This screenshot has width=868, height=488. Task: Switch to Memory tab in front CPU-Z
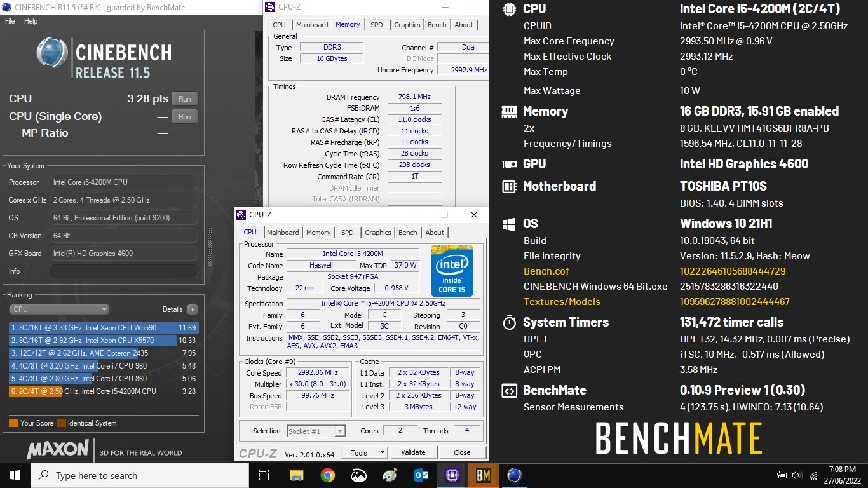[x=318, y=233]
